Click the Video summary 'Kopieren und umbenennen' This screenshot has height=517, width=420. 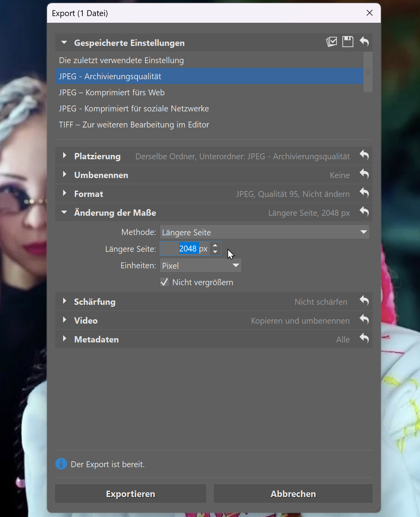(300, 321)
